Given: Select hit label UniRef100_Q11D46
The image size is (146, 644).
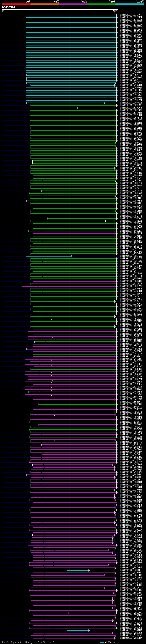Looking at the screenshot, I should (x=131, y=271).
